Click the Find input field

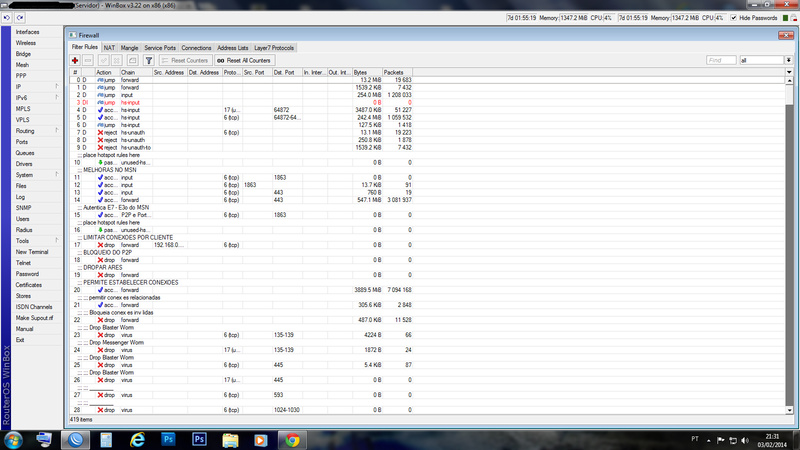[721, 60]
